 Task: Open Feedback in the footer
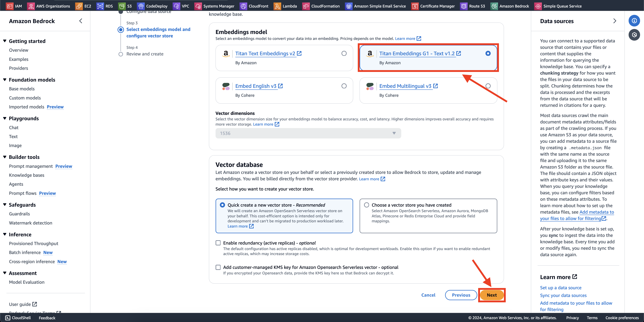(x=47, y=318)
